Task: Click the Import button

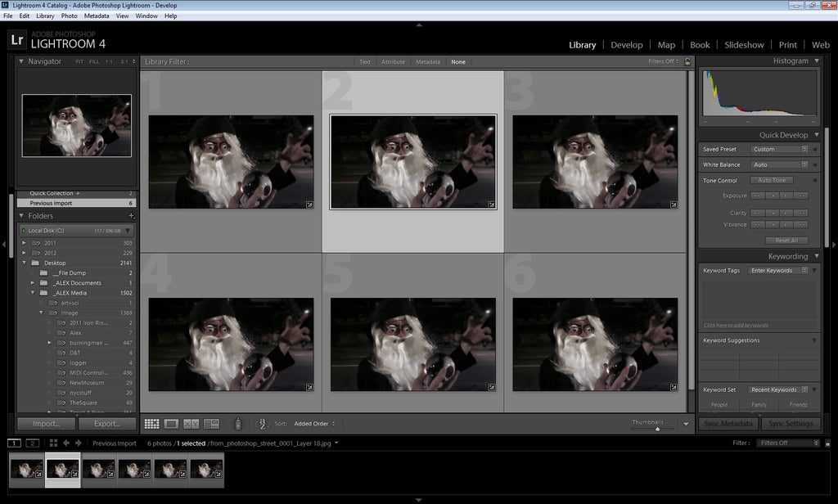Action: click(x=44, y=423)
